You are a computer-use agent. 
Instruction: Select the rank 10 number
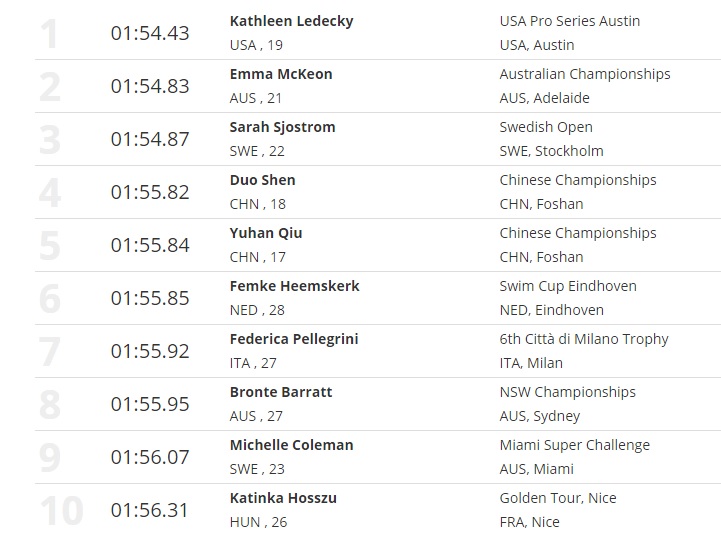coord(61,511)
